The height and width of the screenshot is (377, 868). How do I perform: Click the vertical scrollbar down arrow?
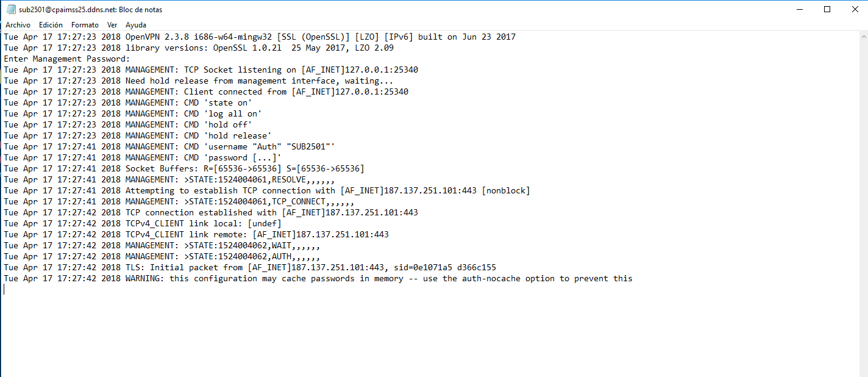pos(862,371)
